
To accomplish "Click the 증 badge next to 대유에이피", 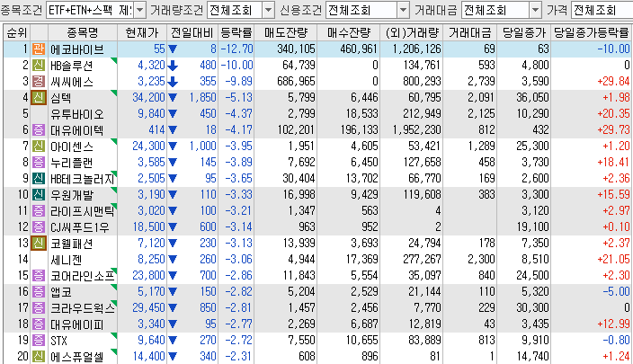I will point(39,324).
